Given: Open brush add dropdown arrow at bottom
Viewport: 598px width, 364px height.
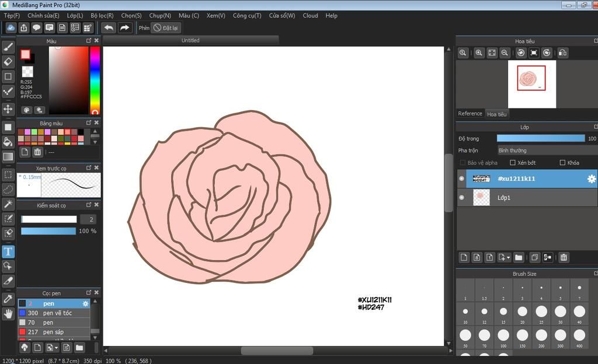Looking at the screenshot, I should [57, 348].
